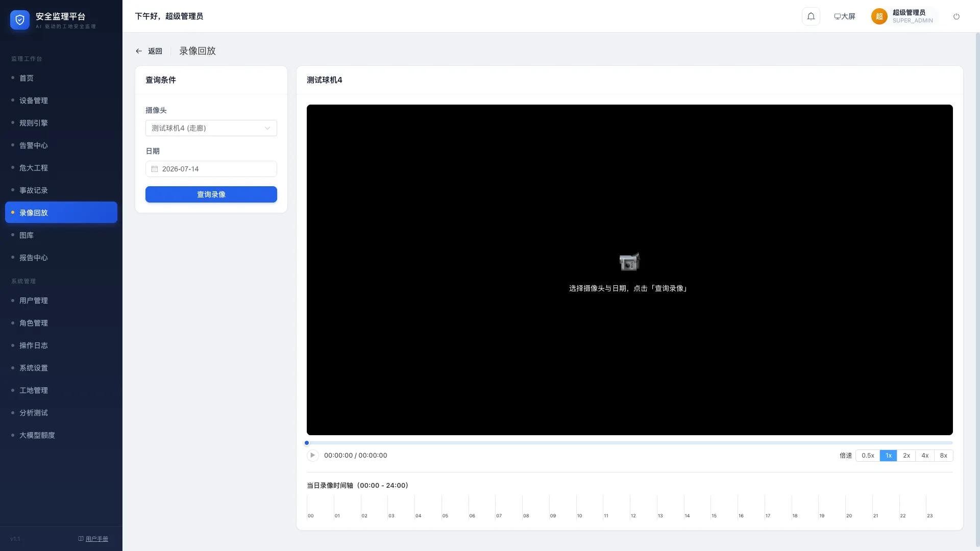The image size is (980, 551).
Task: Open 用户管理 in the sidebar
Action: tap(61, 300)
